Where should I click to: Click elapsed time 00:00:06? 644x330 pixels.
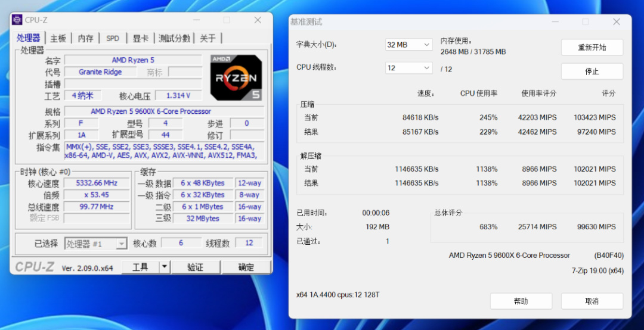[x=376, y=213]
